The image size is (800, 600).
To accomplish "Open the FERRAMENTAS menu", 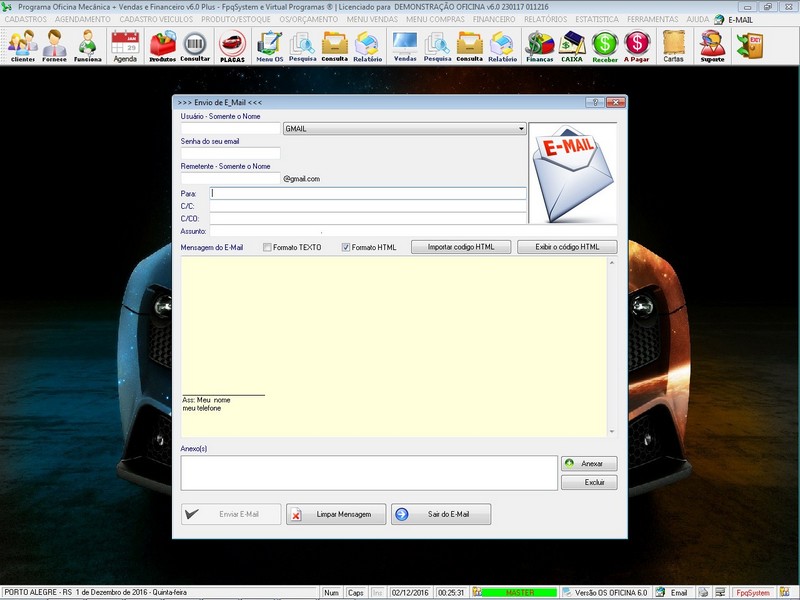I will point(653,19).
